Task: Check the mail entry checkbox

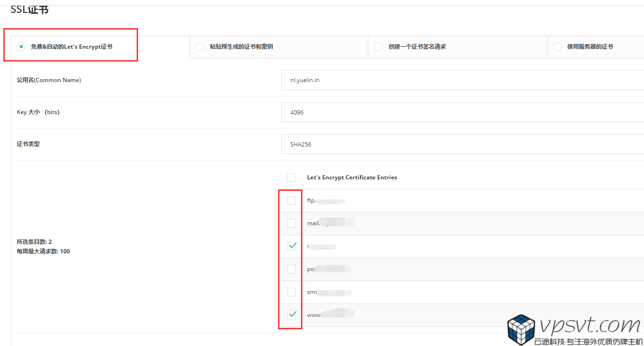Action: click(291, 223)
